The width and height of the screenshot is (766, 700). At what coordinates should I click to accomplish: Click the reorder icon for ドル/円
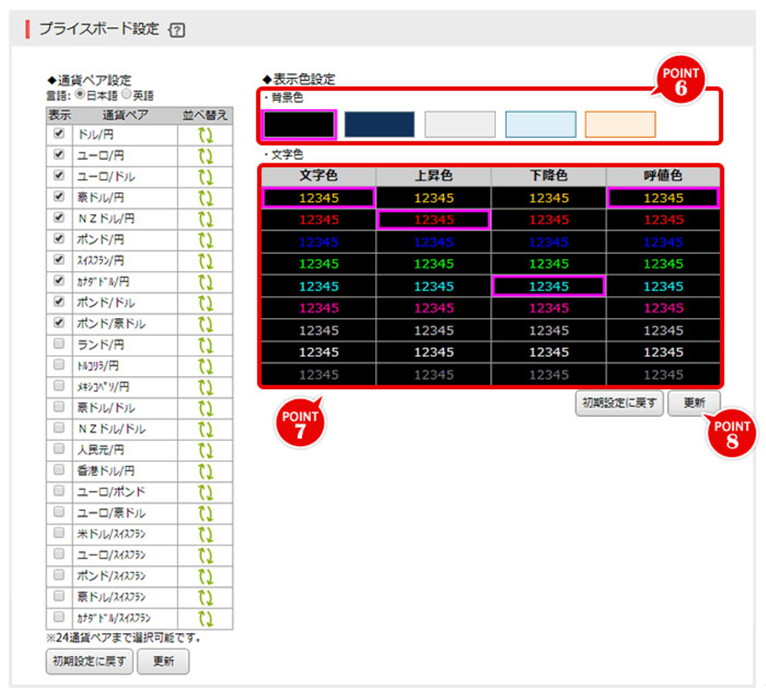205,135
